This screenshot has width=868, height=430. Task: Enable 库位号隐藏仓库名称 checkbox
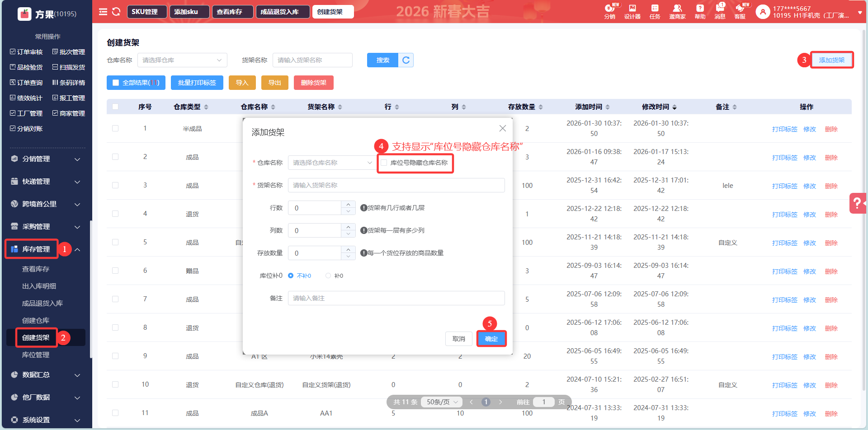[x=384, y=163]
